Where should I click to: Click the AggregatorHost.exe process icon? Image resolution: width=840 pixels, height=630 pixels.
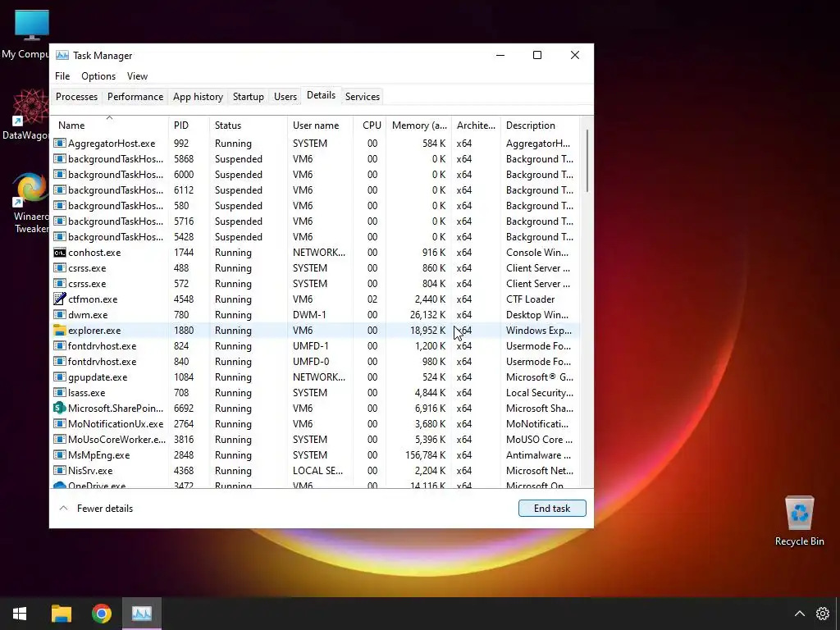point(59,143)
